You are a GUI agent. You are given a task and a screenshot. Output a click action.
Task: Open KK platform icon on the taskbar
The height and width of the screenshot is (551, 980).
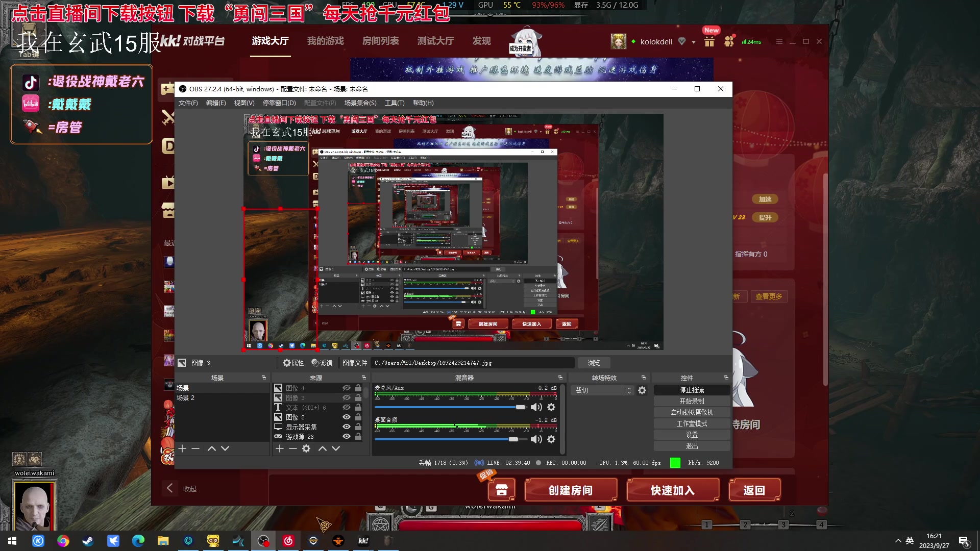point(363,541)
